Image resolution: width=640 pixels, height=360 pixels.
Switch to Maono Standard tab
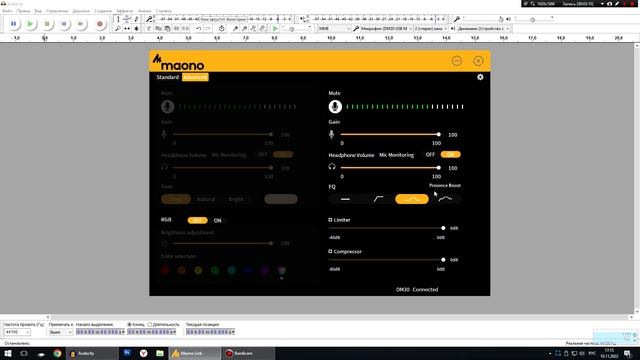coord(168,77)
